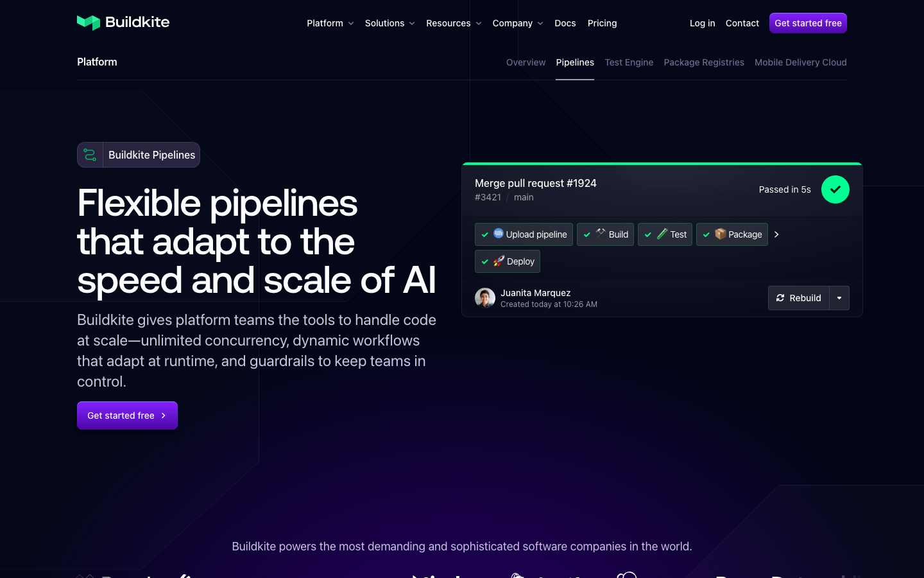Image resolution: width=924 pixels, height=578 pixels.
Task: Click the header Get started free button
Action: (x=808, y=23)
